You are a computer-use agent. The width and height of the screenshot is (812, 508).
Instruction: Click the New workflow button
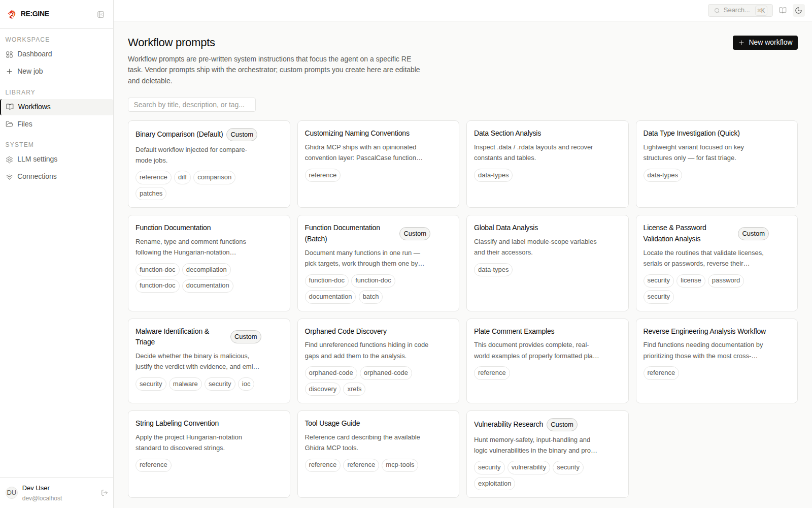coord(765,43)
